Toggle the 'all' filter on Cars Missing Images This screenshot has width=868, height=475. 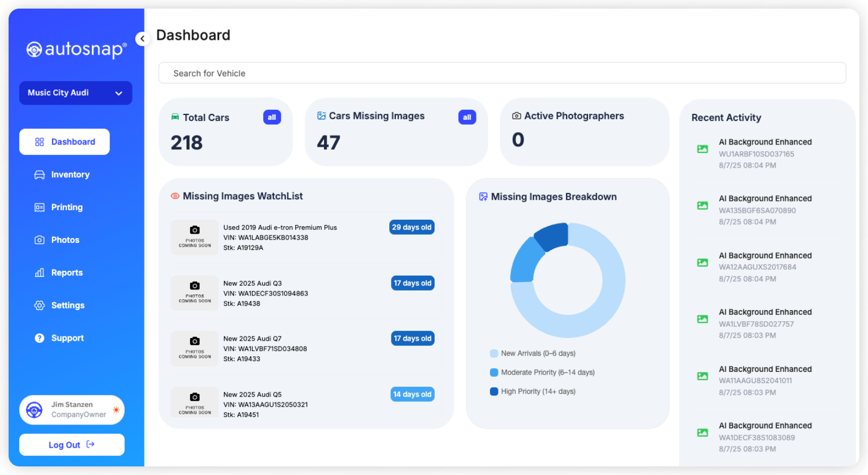467,117
